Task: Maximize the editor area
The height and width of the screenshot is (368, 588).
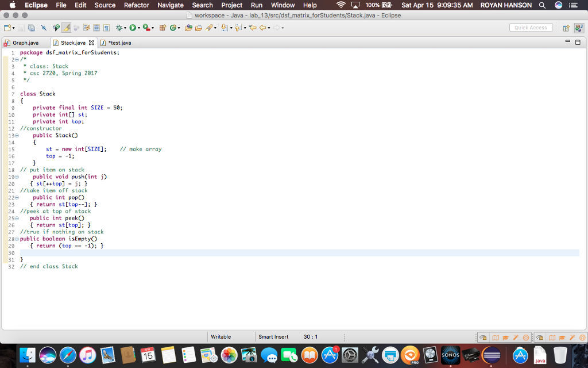Action: click(x=578, y=42)
